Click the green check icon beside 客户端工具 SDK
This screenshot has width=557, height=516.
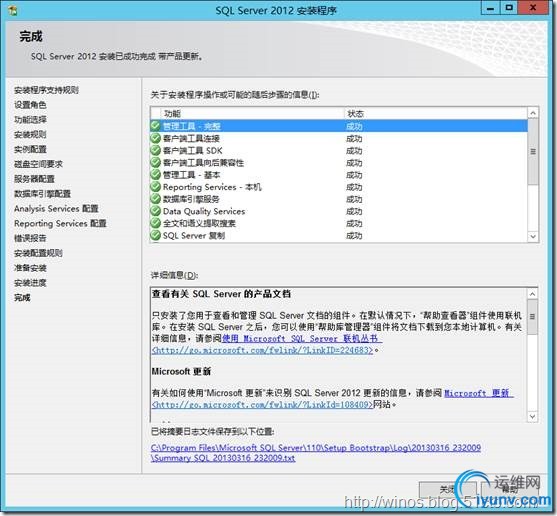tap(155, 150)
